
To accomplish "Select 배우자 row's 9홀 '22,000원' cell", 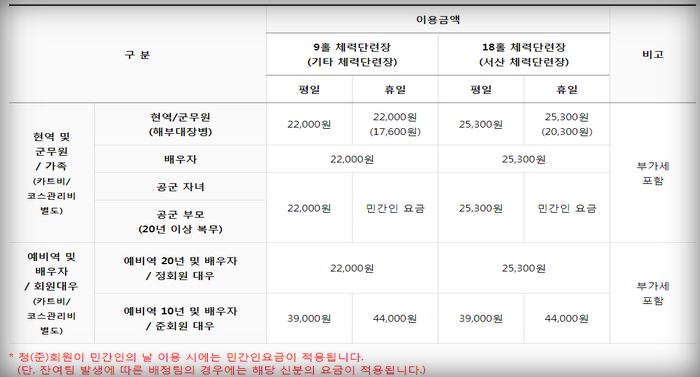I will 352,159.
